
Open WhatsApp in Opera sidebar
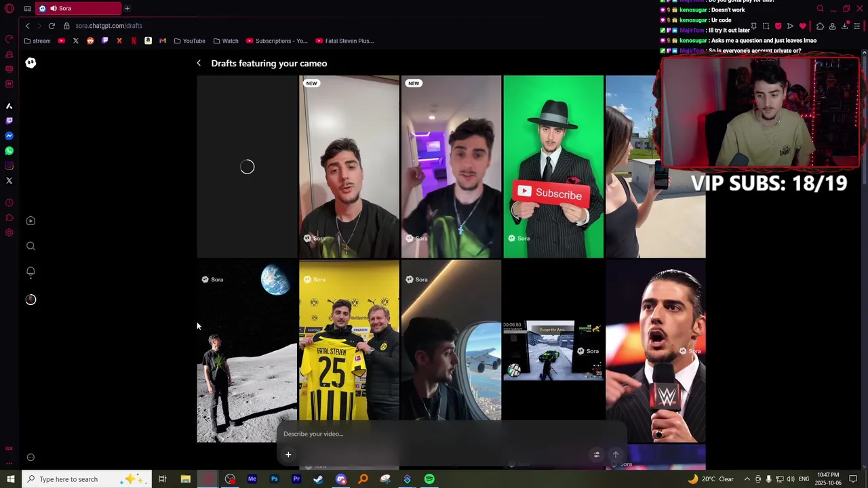pyautogui.click(x=9, y=150)
